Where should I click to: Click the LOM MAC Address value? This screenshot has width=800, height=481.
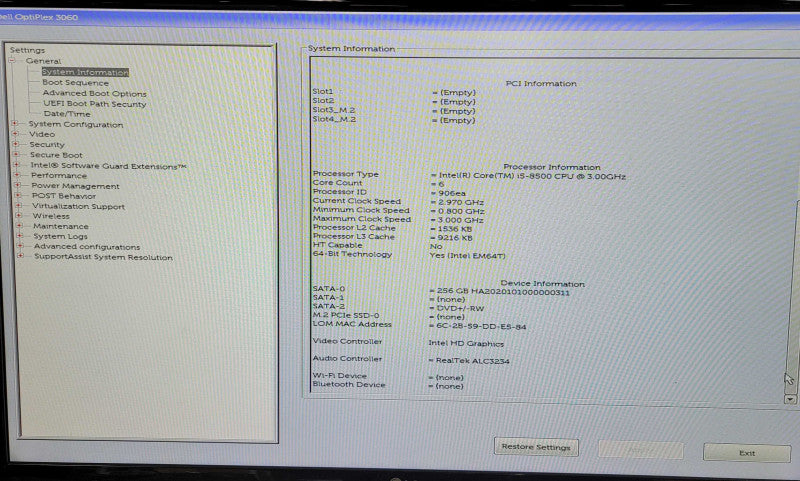[x=481, y=326]
